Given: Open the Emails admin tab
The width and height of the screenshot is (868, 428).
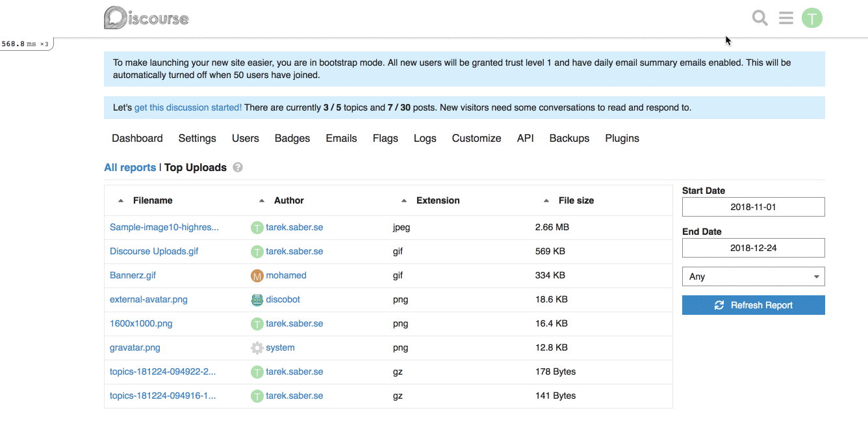Looking at the screenshot, I should click(342, 138).
